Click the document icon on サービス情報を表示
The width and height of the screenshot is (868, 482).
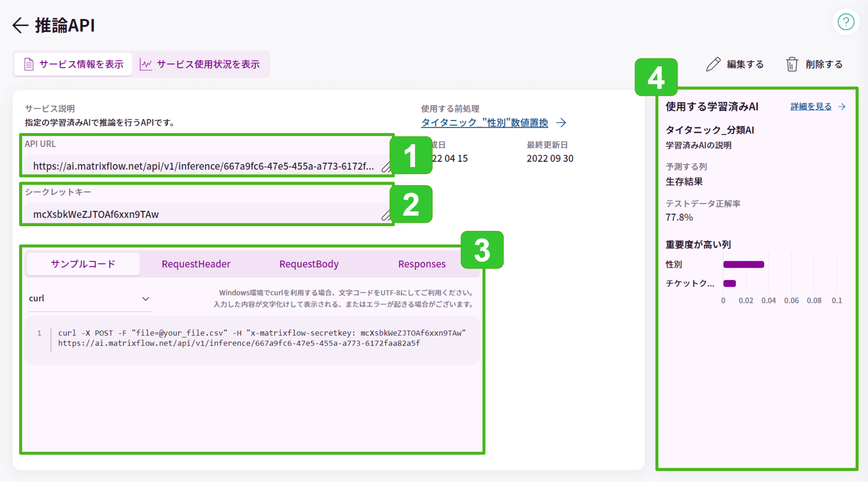[28, 64]
